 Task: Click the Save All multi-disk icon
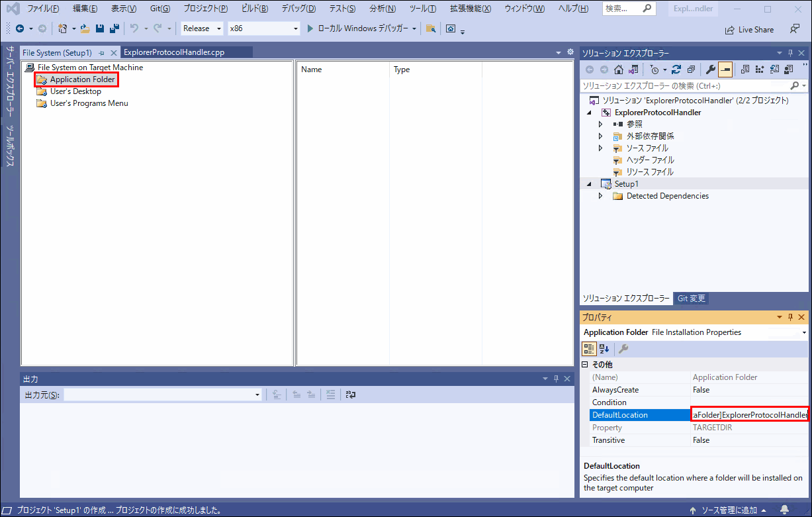tap(114, 28)
